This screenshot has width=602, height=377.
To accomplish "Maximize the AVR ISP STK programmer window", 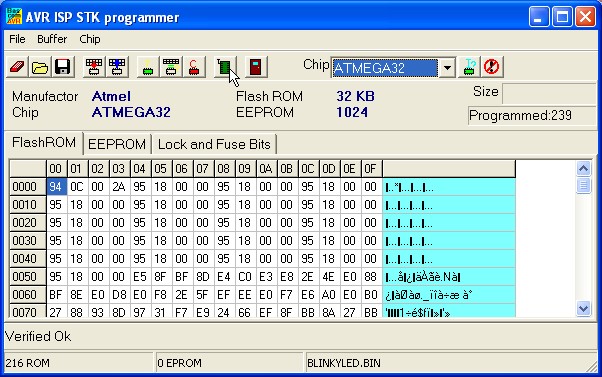I will [x=562, y=17].
